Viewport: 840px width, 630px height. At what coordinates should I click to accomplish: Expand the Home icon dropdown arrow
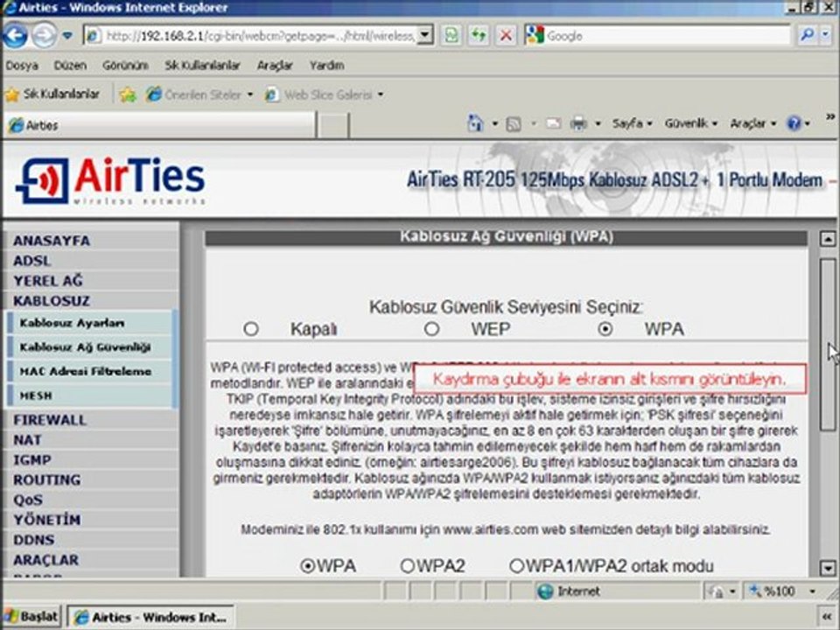pos(494,123)
